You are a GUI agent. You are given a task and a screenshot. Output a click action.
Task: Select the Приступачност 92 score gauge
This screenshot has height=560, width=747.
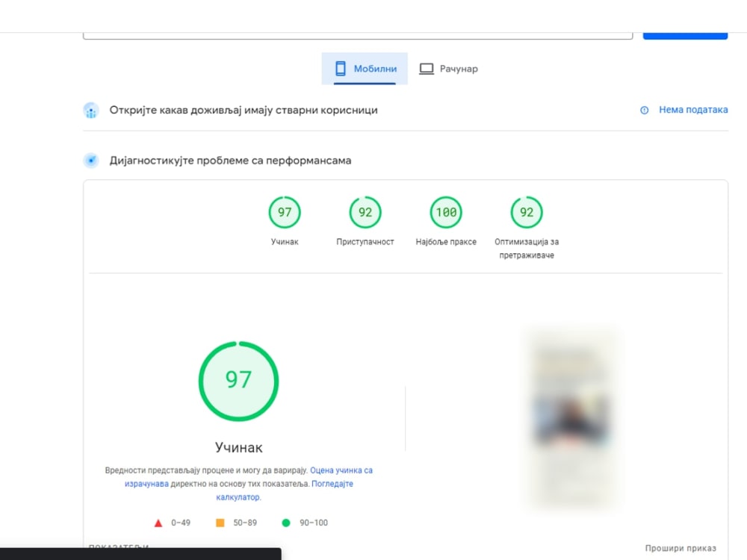click(365, 212)
